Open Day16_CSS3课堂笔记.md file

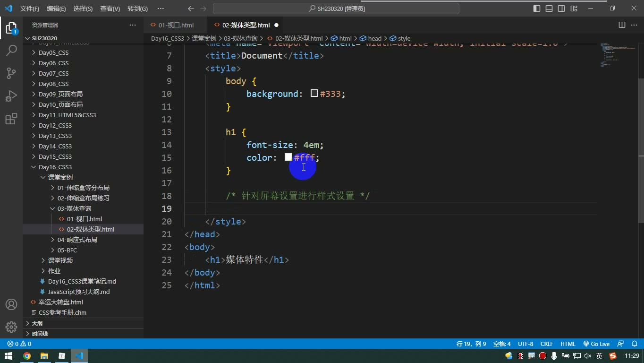[x=82, y=281]
